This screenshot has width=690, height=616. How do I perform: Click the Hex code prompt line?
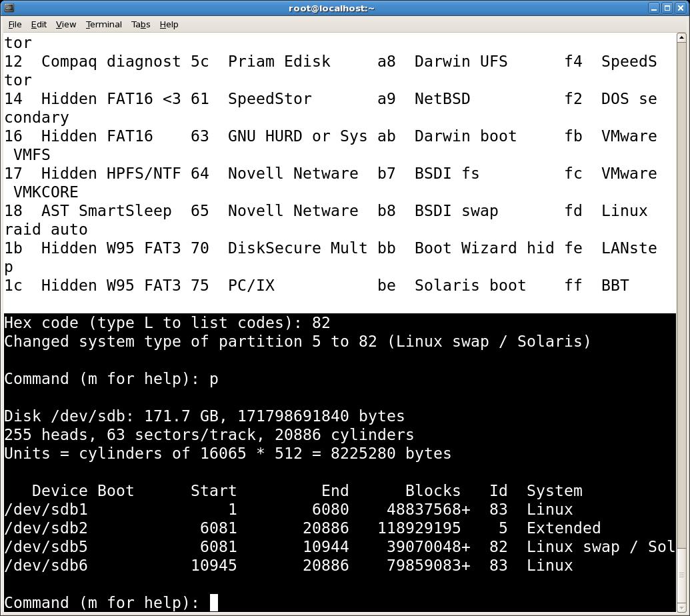[x=167, y=323]
